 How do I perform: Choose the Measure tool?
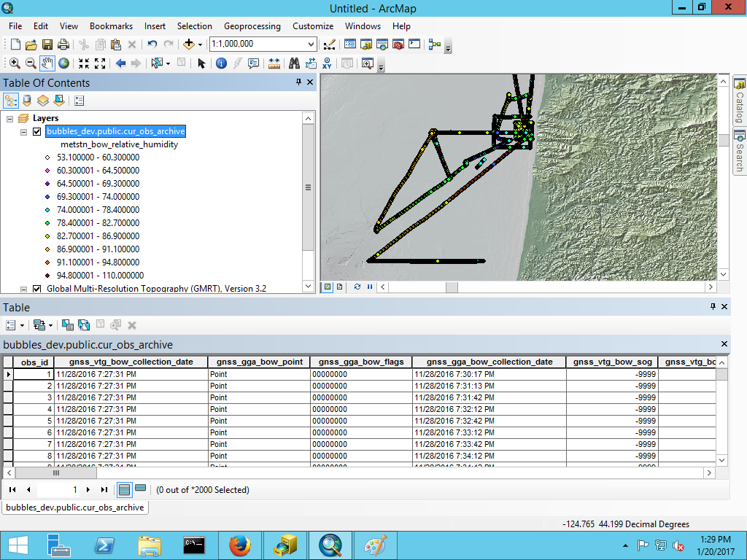pyautogui.click(x=274, y=63)
